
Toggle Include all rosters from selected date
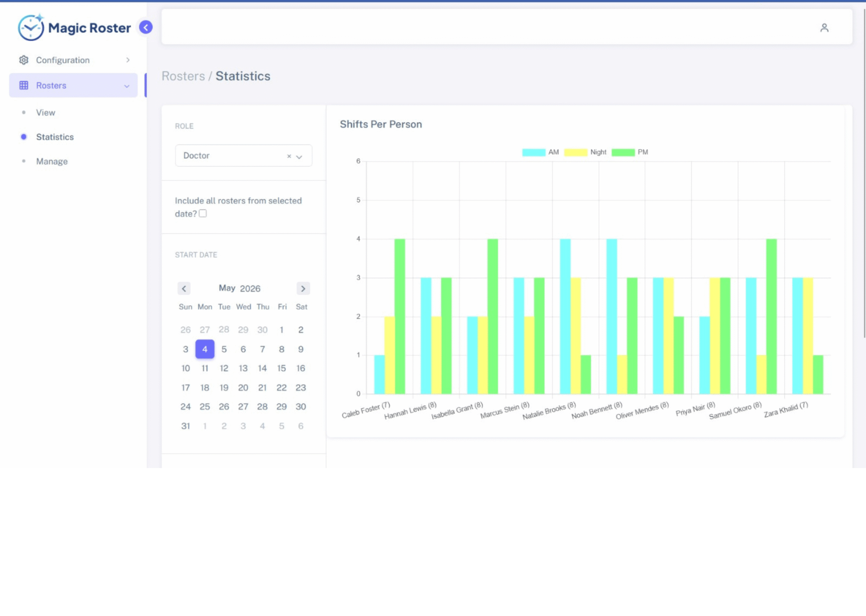click(x=203, y=214)
